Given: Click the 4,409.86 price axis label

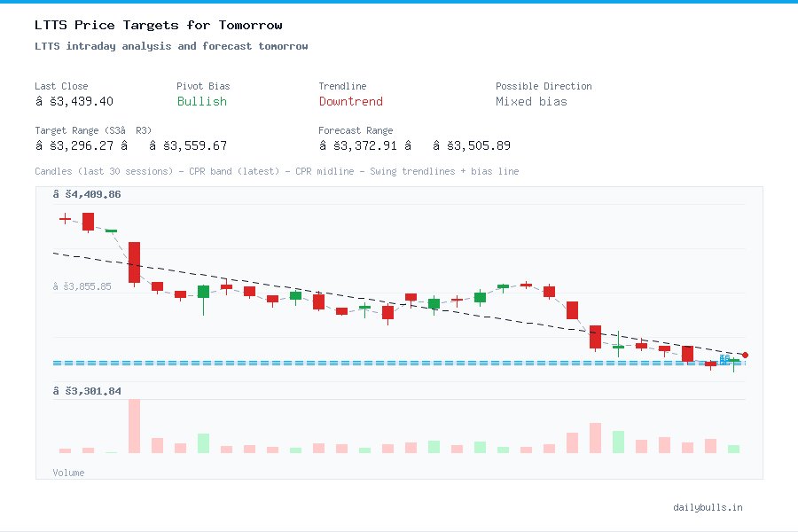Looking at the screenshot, I should (x=90, y=194).
